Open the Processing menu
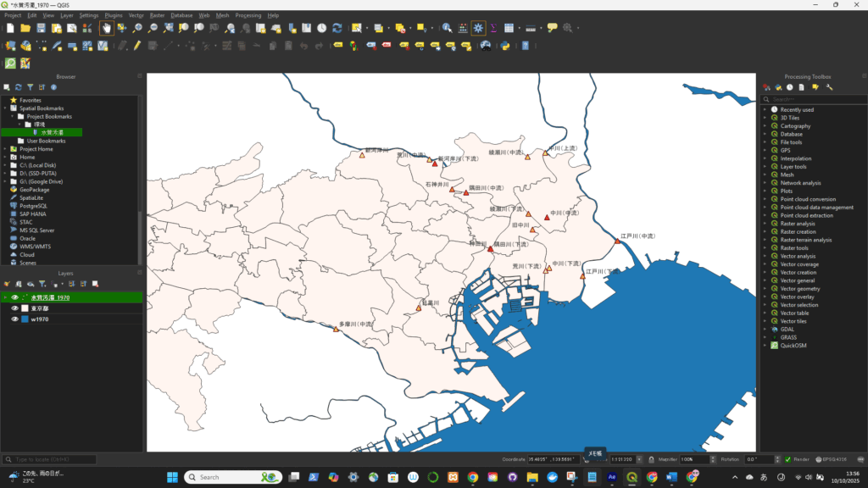Screen dimensions: 868x488 248,15
